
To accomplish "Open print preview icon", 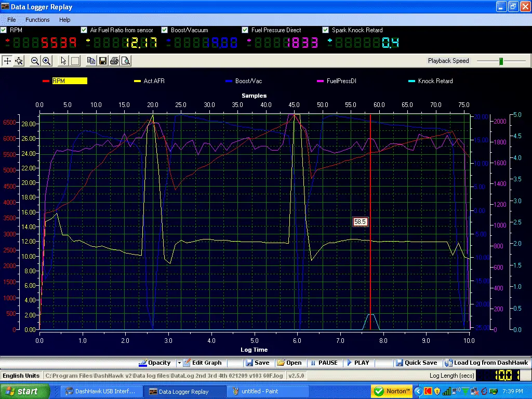I will click(x=126, y=61).
